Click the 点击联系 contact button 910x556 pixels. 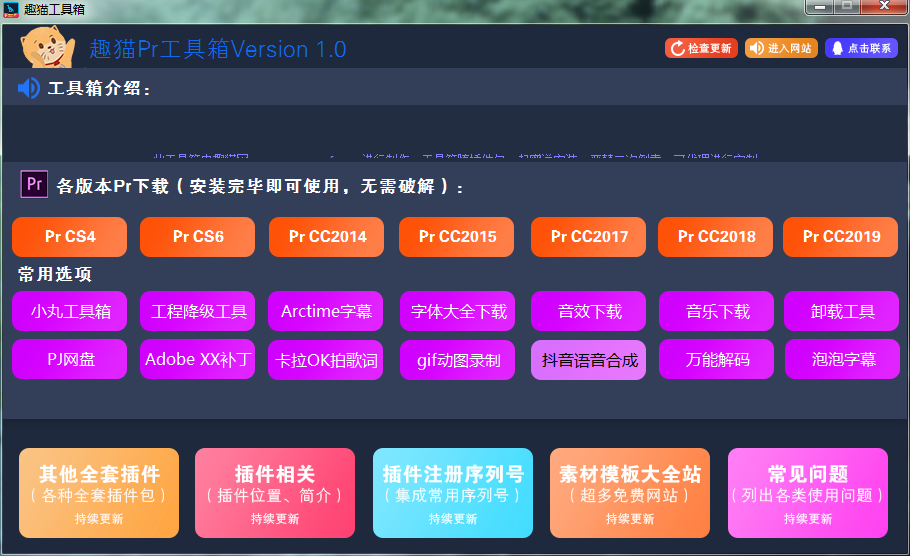click(861, 48)
